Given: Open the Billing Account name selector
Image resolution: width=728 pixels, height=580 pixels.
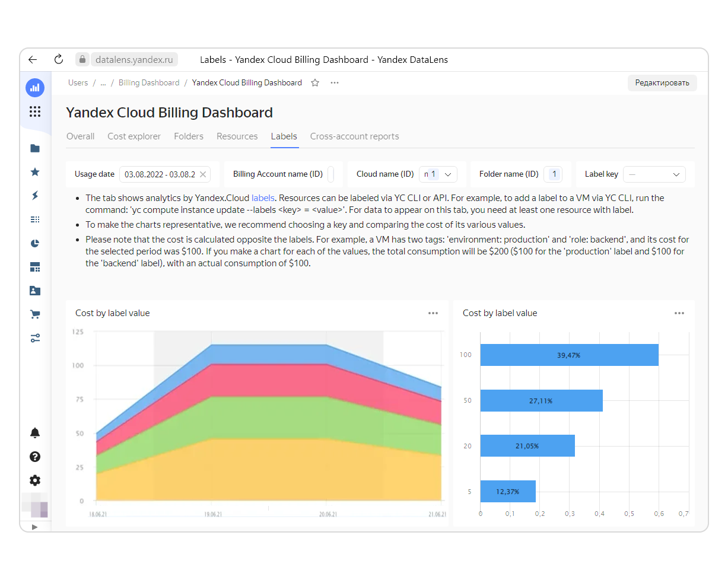Looking at the screenshot, I should (x=331, y=174).
